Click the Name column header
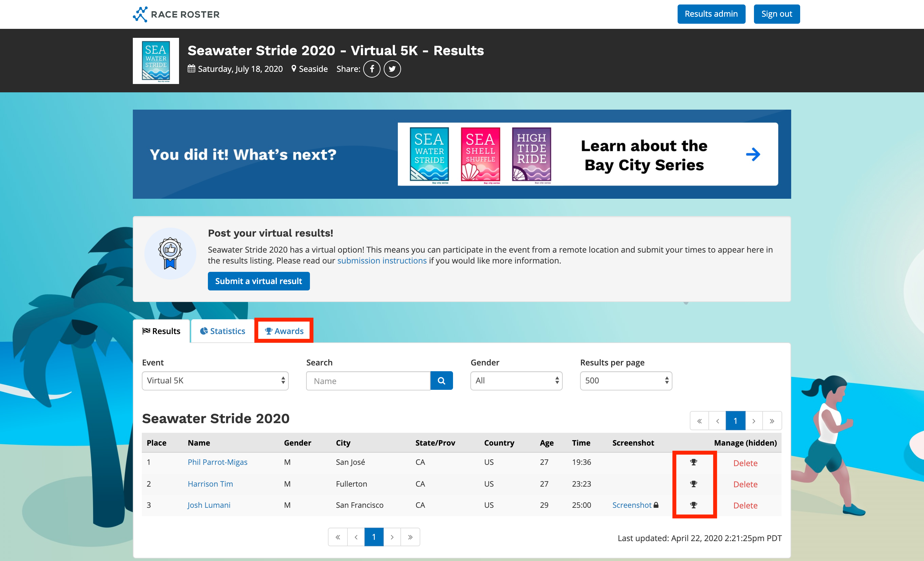This screenshot has width=924, height=561. click(x=199, y=443)
